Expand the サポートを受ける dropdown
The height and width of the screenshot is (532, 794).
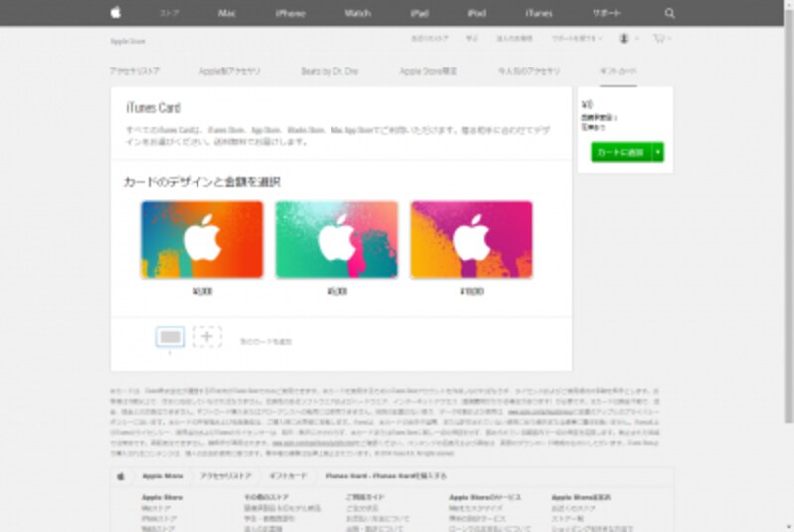pos(578,38)
